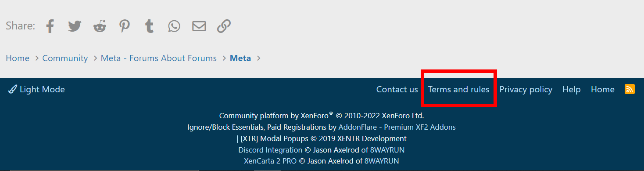Copy link using the chain icon
644x171 pixels.
[224, 26]
